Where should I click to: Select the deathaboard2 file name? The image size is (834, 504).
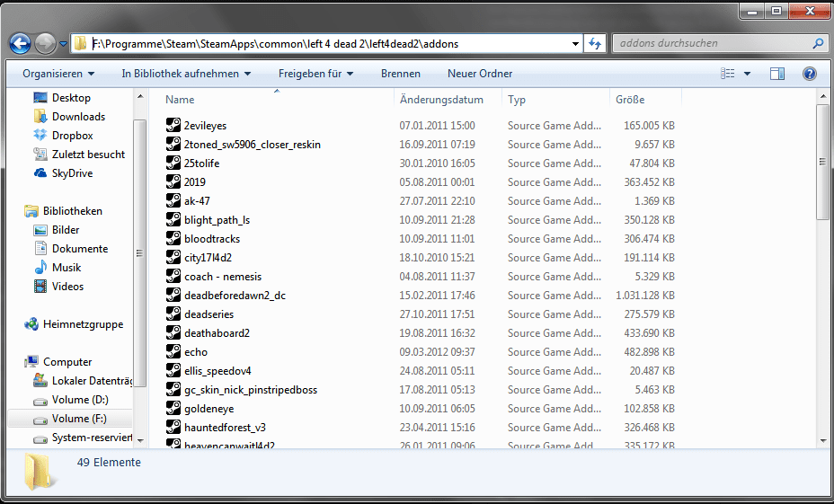click(x=217, y=332)
